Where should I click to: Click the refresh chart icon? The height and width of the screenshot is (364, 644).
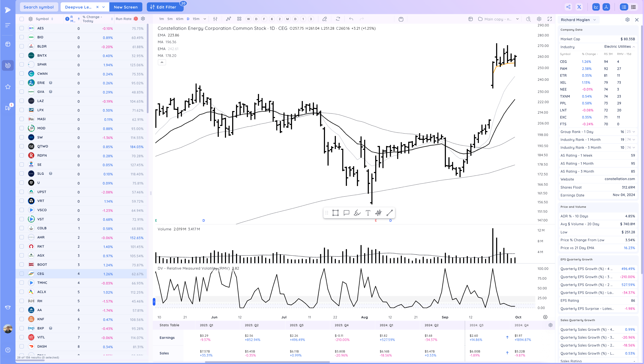[338, 19]
